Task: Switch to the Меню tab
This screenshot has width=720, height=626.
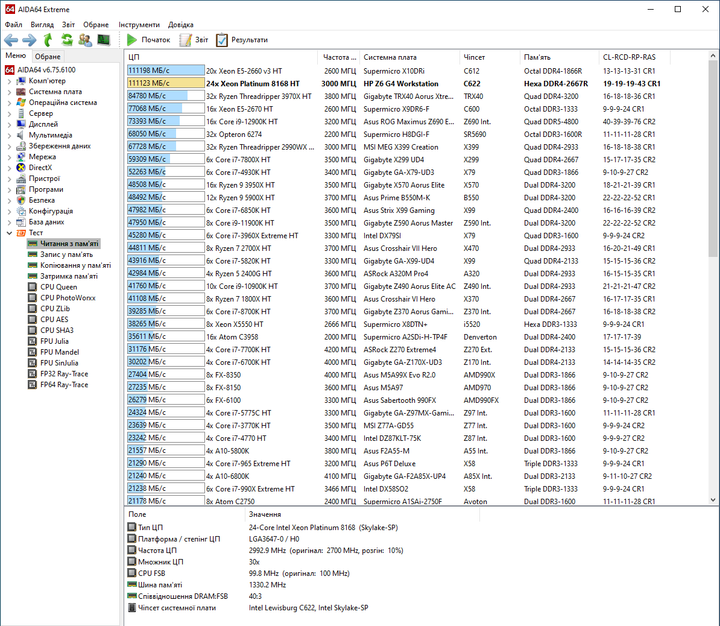Action: coord(16,56)
